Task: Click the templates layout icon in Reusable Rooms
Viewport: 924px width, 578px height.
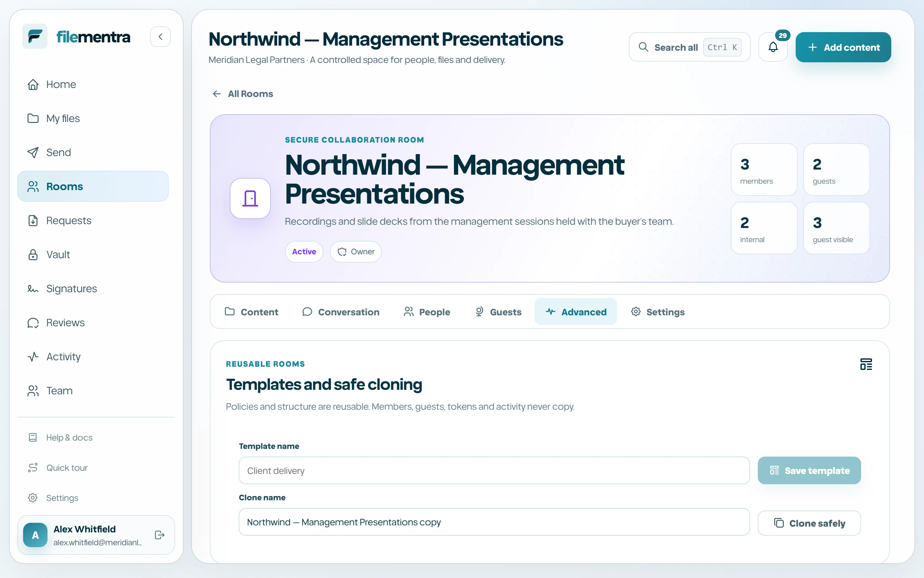Action: tap(866, 364)
